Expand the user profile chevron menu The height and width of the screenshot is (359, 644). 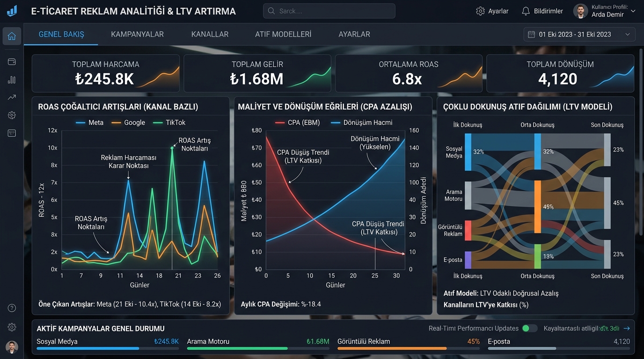pyautogui.click(x=633, y=11)
